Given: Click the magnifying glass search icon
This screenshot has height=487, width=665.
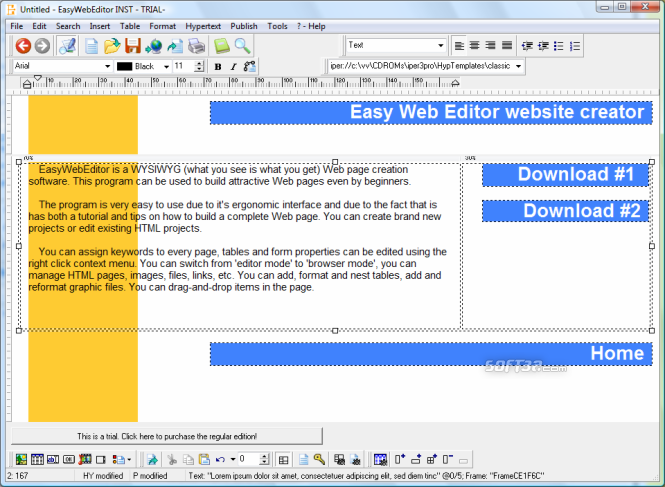Looking at the screenshot, I should (242, 46).
